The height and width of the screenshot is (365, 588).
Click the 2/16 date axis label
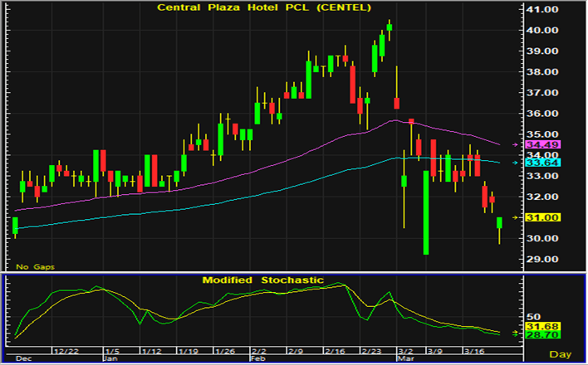click(x=336, y=351)
